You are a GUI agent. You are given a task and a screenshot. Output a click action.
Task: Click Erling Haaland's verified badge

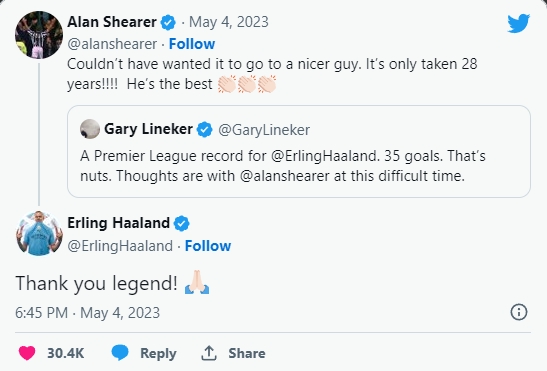coord(181,223)
